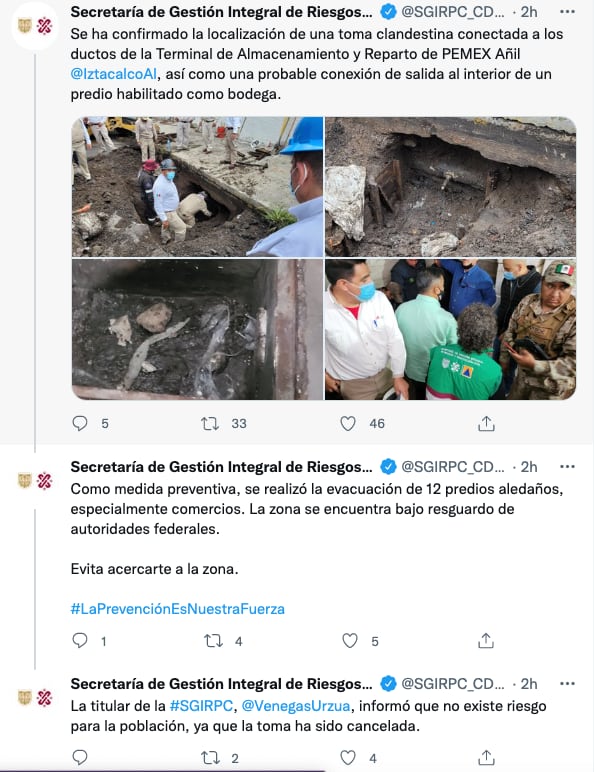Image resolution: width=594 pixels, height=772 pixels.
Task: Share the evacuation tweet
Action: 486,641
